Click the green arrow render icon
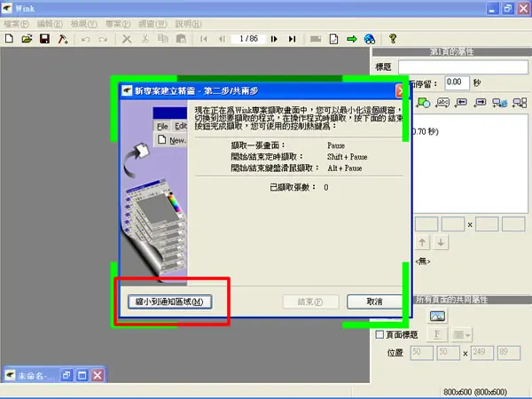The width and height of the screenshot is (532, 399). (352, 39)
